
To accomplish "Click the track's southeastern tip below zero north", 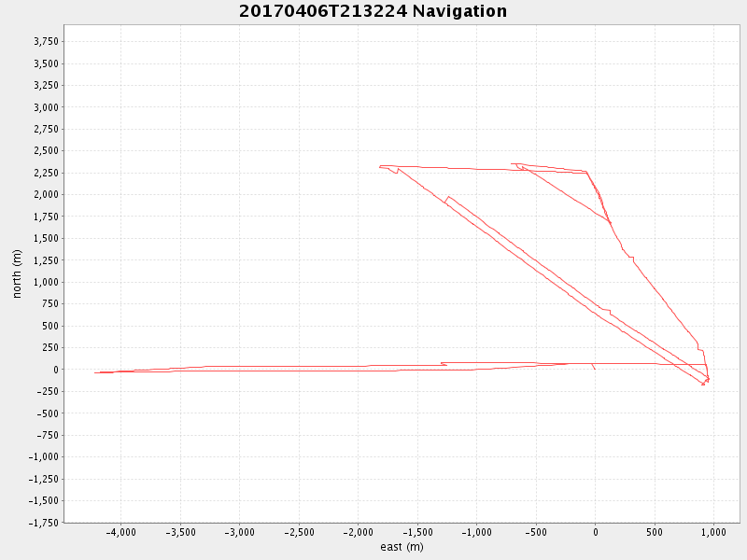I will coord(703,384).
